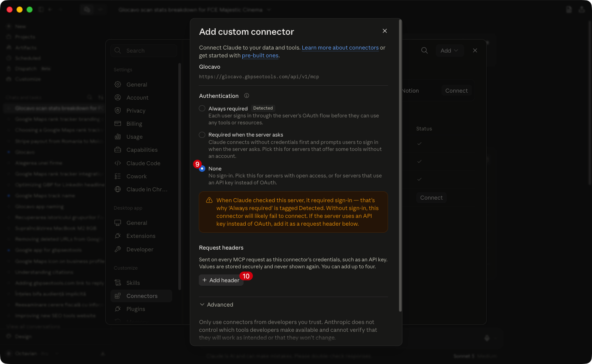Open Customize in main app sidebar
592x364 pixels.
(x=27, y=79)
